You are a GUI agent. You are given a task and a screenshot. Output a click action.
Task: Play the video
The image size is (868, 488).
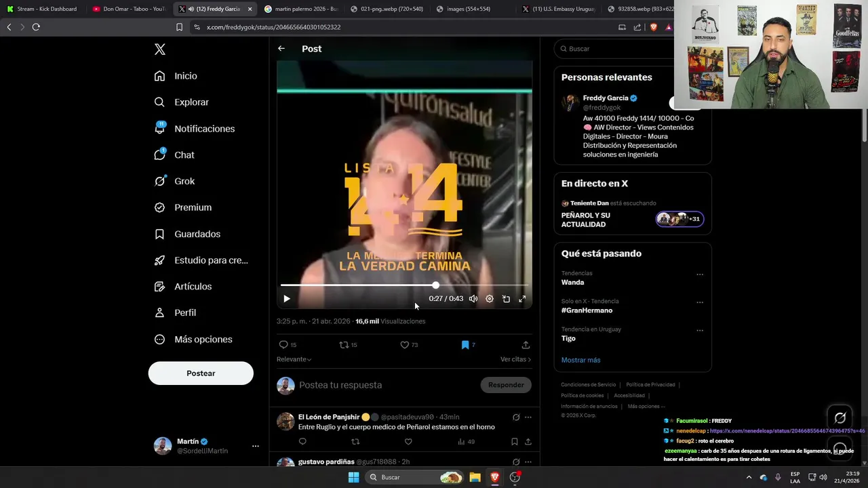(x=287, y=299)
